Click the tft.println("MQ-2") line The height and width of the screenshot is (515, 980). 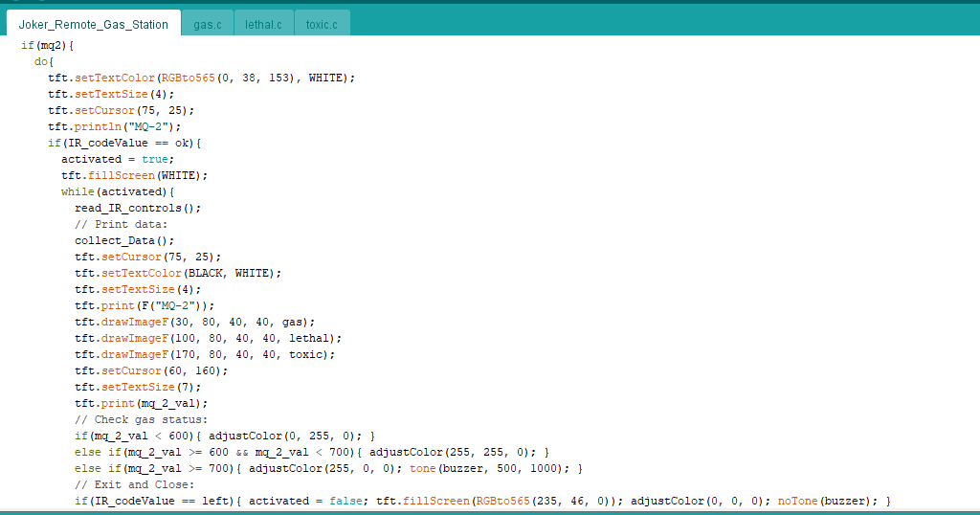[x=114, y=126]
